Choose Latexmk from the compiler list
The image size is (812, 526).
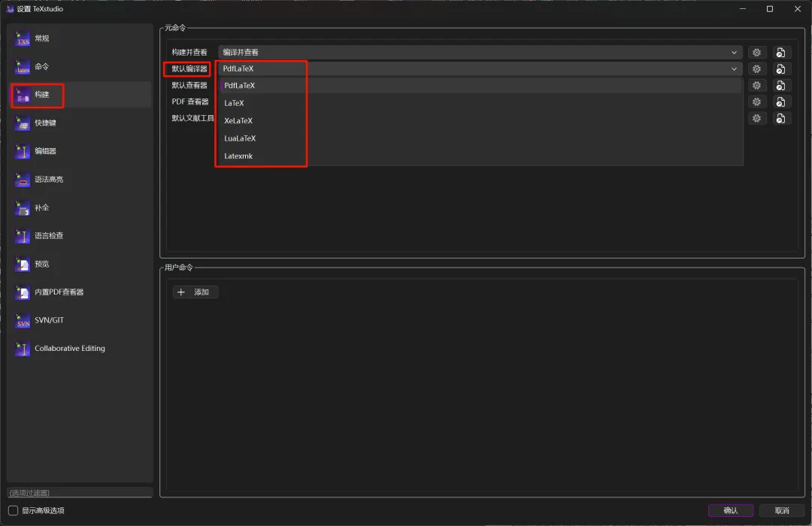[x=482, y=156]
